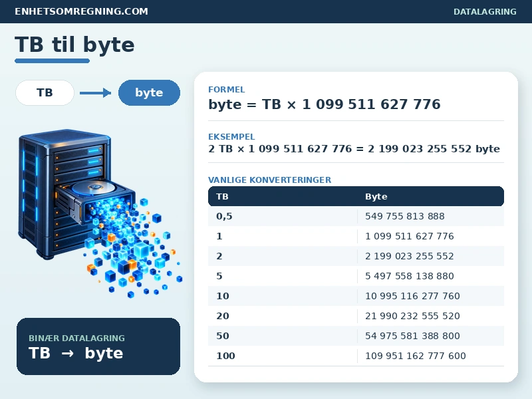Click the TB cell for '109 951 162 777 600'
Image resolution: width=532 pixels, height=399 pixels.
225,356
